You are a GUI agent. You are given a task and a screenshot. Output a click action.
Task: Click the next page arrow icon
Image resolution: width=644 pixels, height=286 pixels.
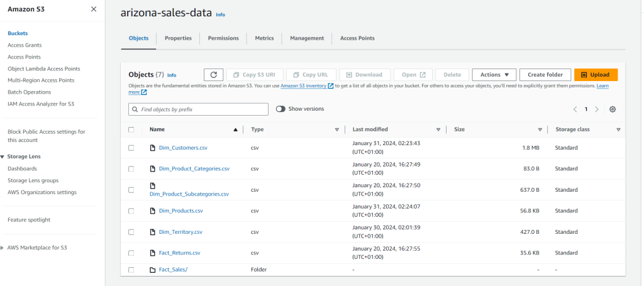(x=597, y=109)
